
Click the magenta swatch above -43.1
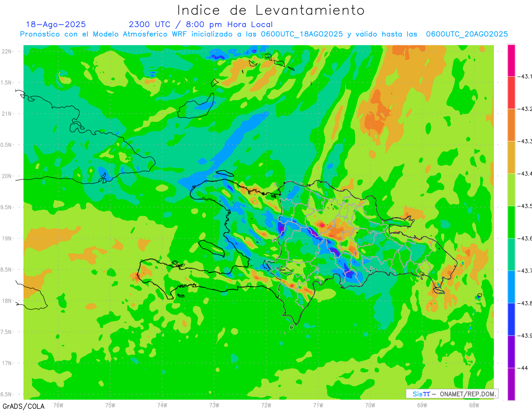point(511,60)
